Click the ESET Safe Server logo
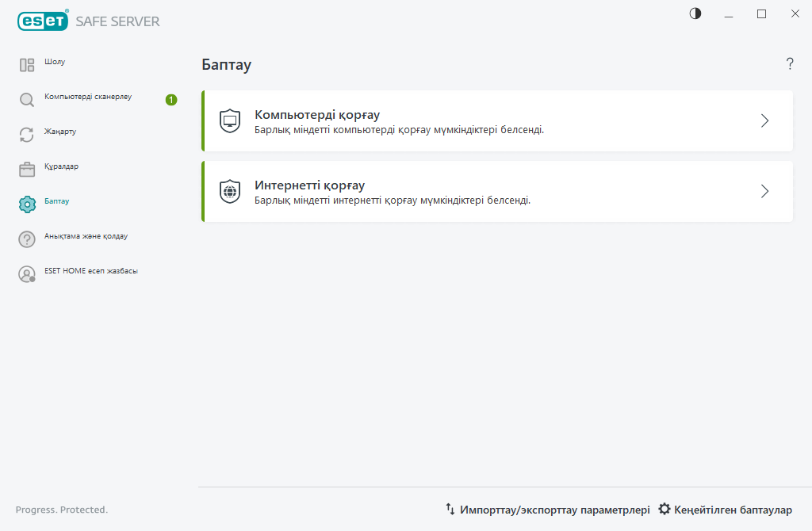This screenshot has height=531, width=812. pyautogui.click(x=88, y=21)
